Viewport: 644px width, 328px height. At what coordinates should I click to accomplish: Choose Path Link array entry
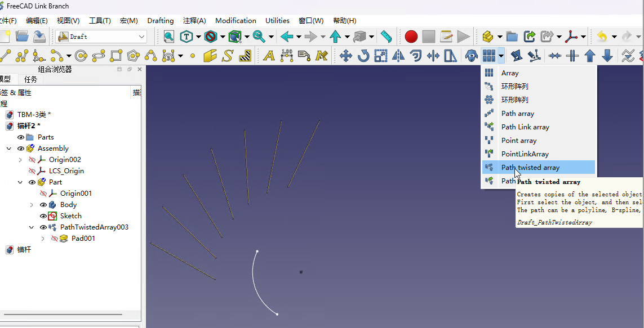tap(538, 127)
